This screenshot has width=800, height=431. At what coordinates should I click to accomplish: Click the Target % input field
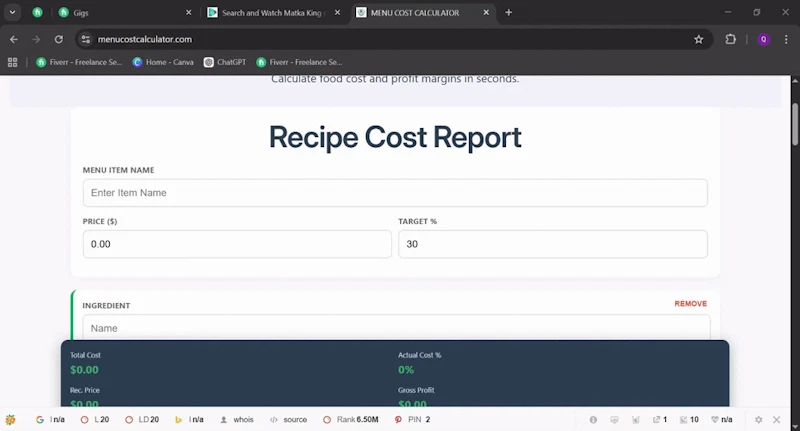point(553,244)
